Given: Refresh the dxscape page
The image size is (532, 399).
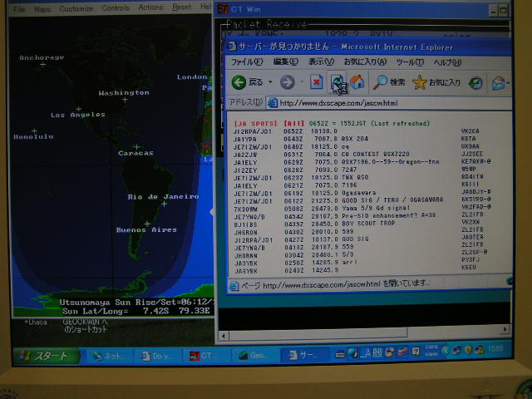Looking at the screenshot, I should [x=337, y=81].
